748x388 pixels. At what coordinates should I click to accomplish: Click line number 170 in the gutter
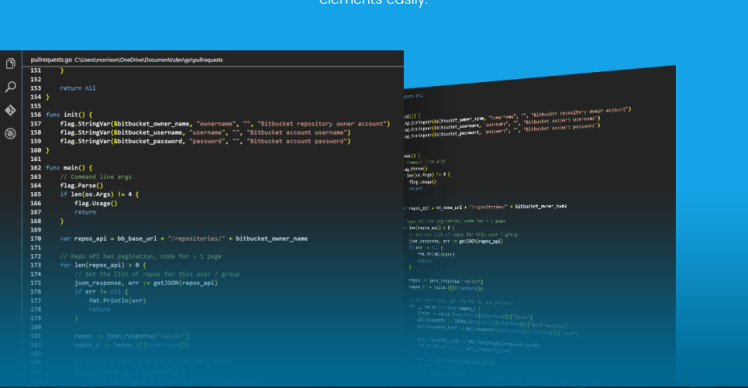pyautogui.click(x=36, y=239)
